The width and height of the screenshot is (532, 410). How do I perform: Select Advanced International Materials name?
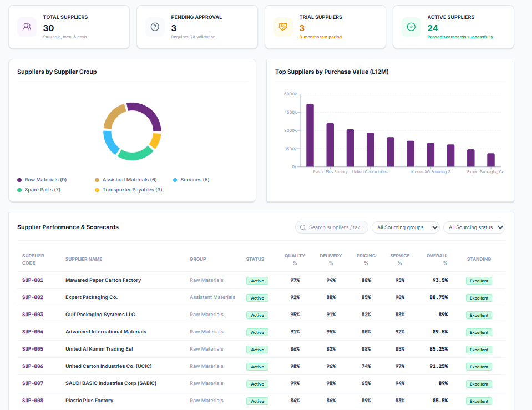[106, 332]
